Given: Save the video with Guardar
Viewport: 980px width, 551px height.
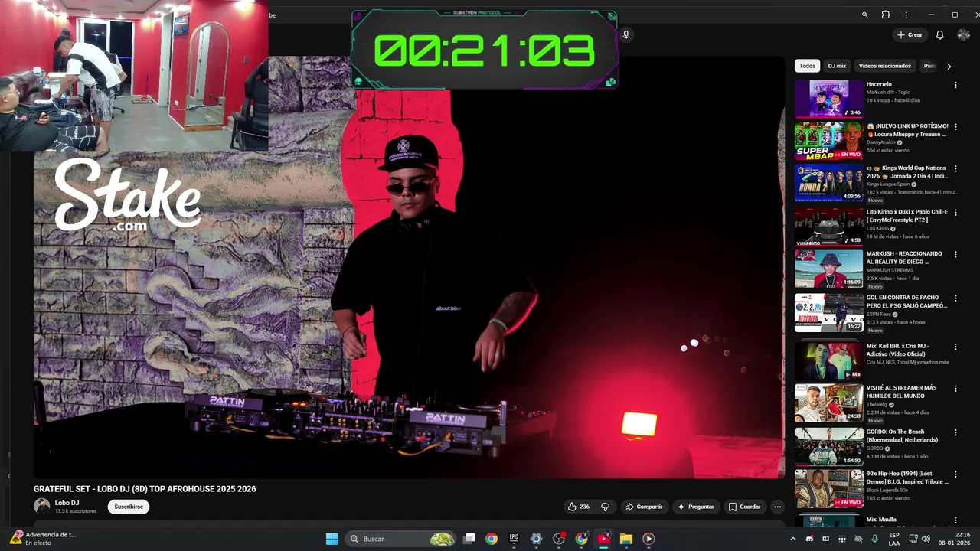Looking at the screenshot, I should coord(744,507).
